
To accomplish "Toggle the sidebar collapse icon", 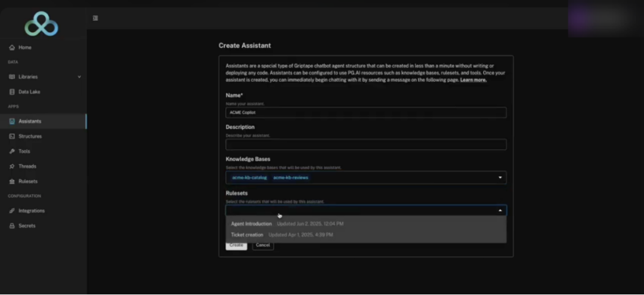I will pos(95,18).
